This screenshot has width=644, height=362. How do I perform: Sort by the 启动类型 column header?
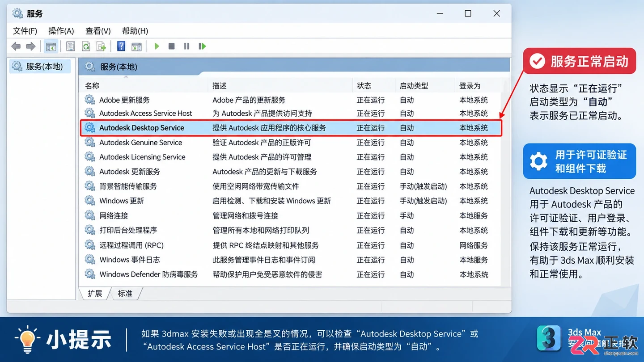point(414,86)
